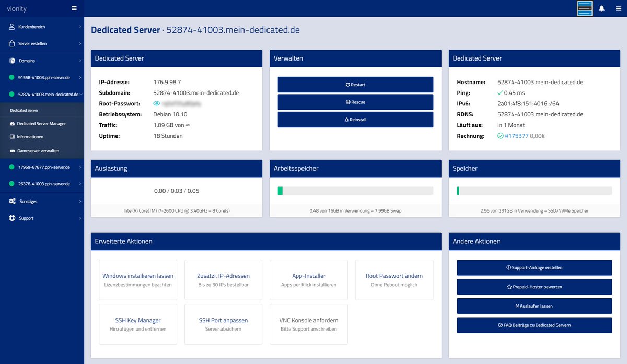Click the Support lifebuoy icon
The width and height of the screenshot is (627, 364).
click(x=12, y=218)
